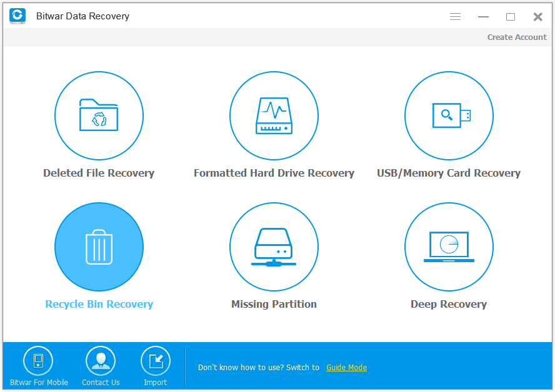The height and width of the screenshot is (392, 555).
Task: Click the USB/Memory Card Recovery label
Action: tap(448, 173)
